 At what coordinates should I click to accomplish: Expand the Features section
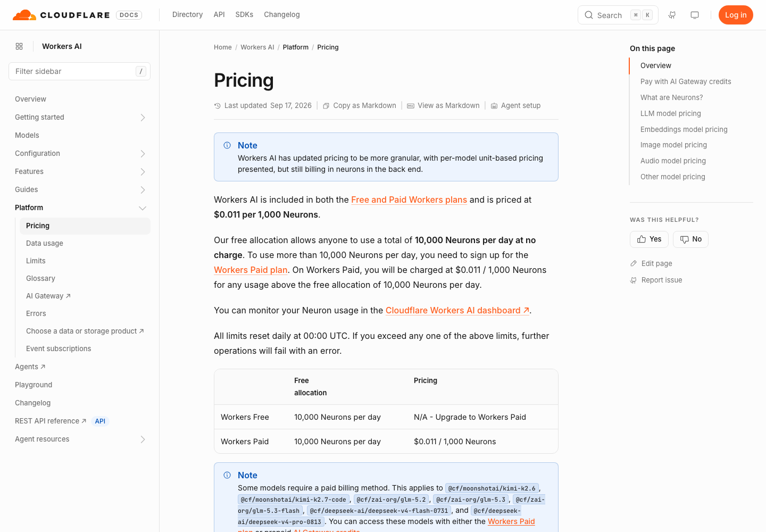143,172
